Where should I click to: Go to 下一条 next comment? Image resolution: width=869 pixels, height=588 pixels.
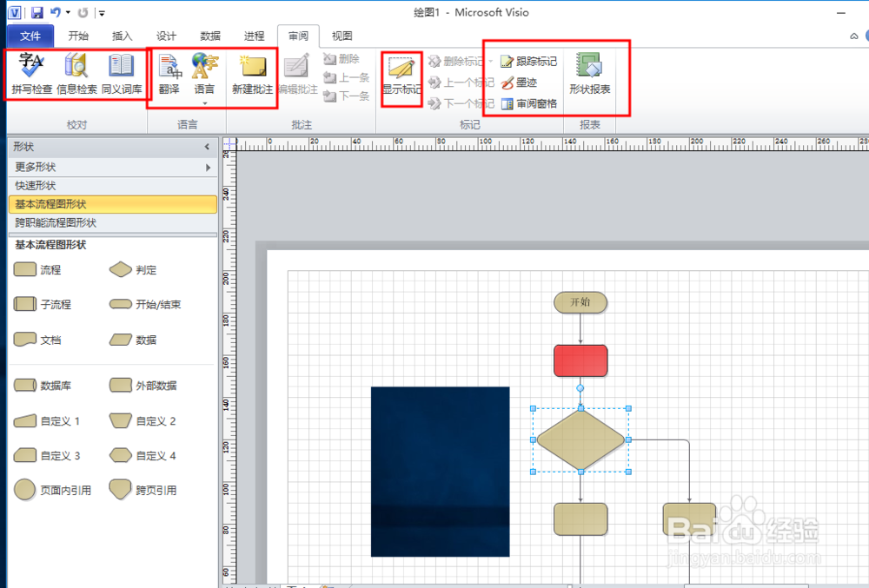(346, 96)
